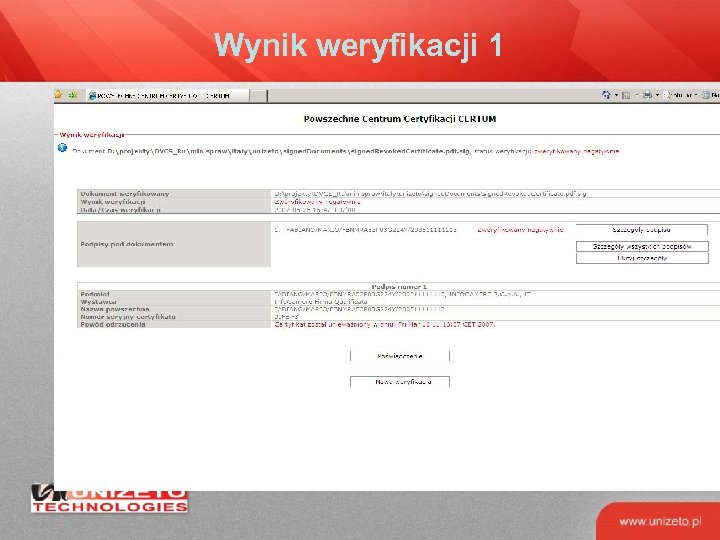Click 'Ukryj szczegóły' button

point(642,258)
